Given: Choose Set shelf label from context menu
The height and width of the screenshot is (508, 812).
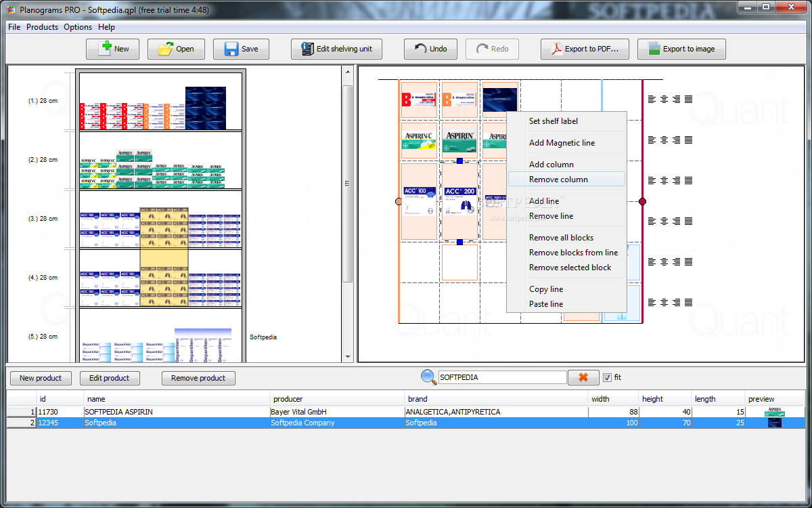Looking at the screenshot, I should 566,121.
